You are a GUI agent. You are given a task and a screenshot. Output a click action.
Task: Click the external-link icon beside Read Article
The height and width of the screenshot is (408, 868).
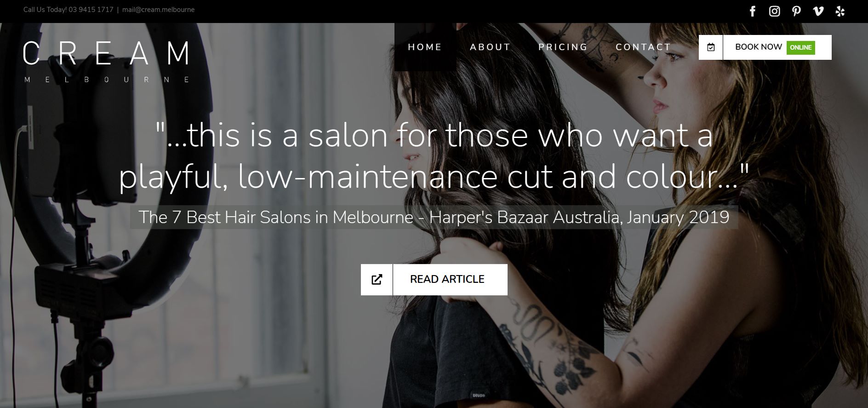click(377, 280)
